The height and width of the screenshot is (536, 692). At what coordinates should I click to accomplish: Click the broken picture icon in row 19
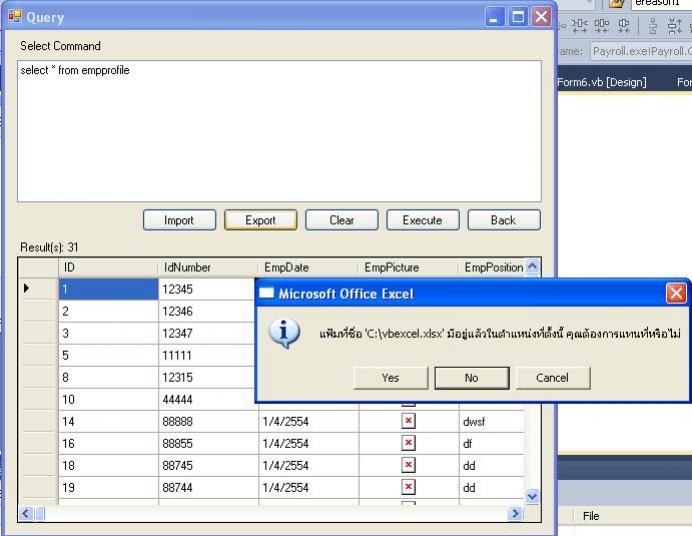(408, 488)
